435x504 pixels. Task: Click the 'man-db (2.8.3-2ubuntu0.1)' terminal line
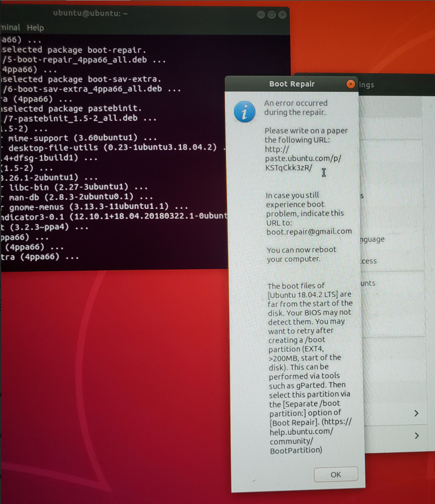click(76, 196)
